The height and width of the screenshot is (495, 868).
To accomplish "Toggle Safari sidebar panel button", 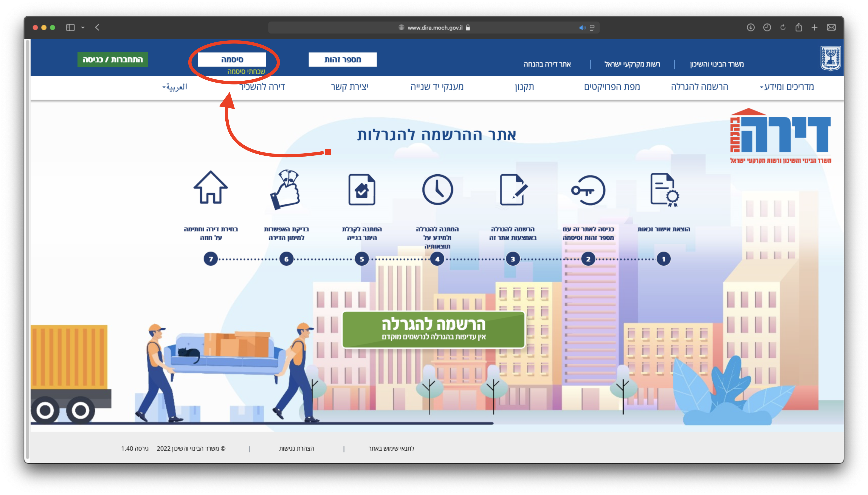I will click(x=70, y=28).
